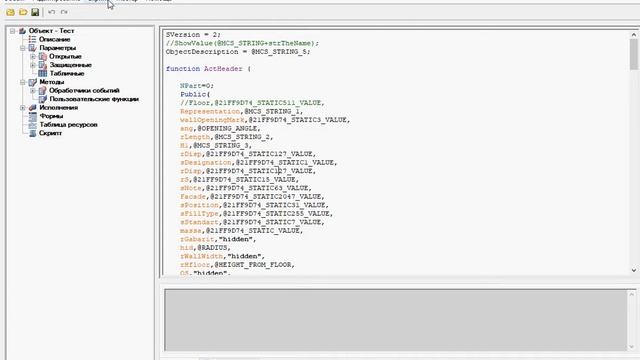Click the Representation,@MCS_STRING_1 line
Image resolution: width=640 pixels, height=360 pixels.
(242, 111)
